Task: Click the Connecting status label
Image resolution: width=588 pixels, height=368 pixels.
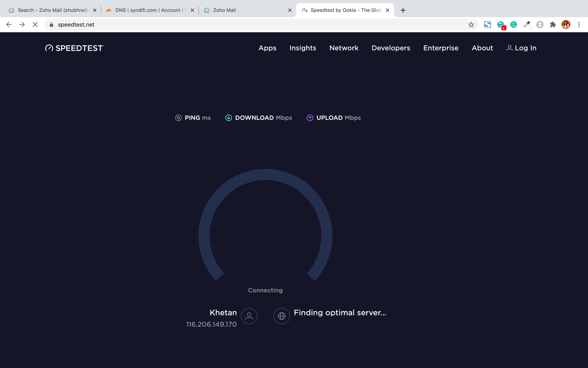Action: click(x=265, y=290)
